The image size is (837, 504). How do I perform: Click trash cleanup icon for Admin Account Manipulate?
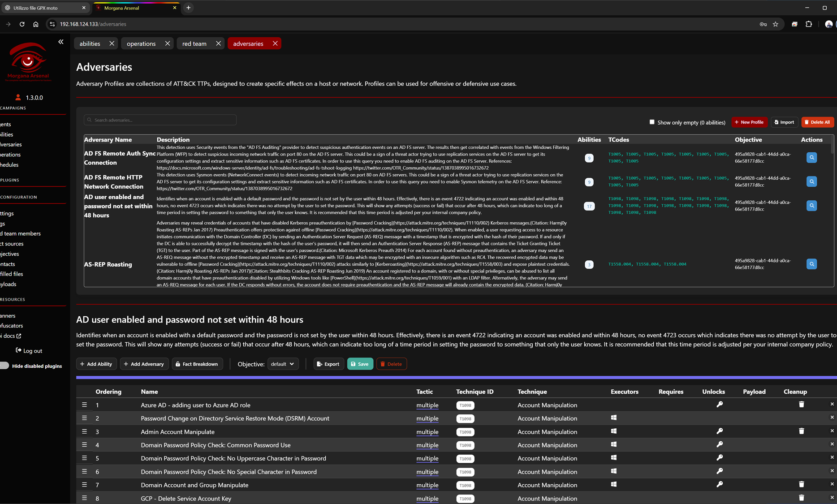click(801, 431)
